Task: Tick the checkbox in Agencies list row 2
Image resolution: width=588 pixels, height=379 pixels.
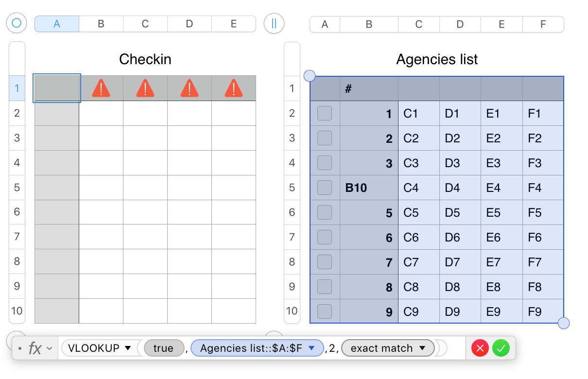Action: point(325,114)
